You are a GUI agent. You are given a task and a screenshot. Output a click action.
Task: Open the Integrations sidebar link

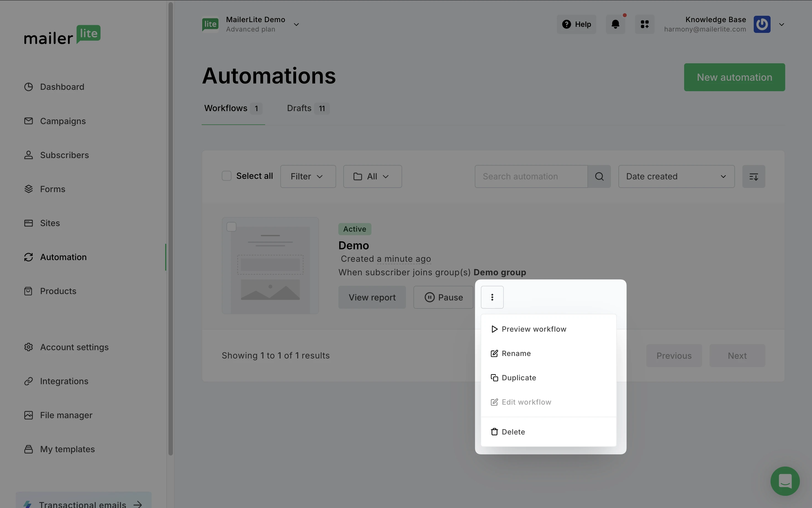pyautogui.click(x=64, y=381)
